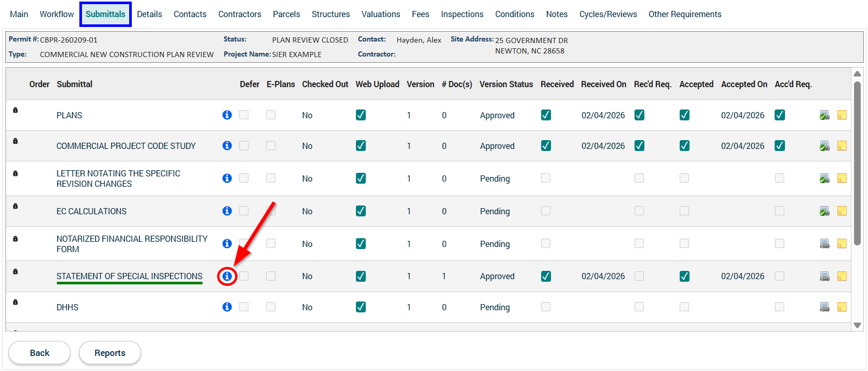This screenshot has height=371, width=868.
Task: Click info icon for DHHS submittal
Action: pos(227,307)
